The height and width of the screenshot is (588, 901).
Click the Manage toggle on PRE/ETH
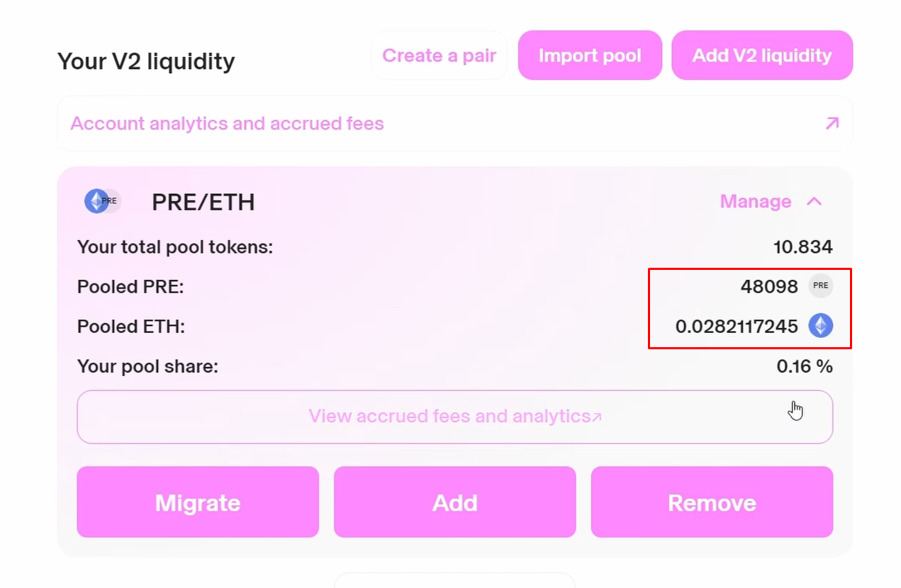pyautogui.click(x=756, y=202)
